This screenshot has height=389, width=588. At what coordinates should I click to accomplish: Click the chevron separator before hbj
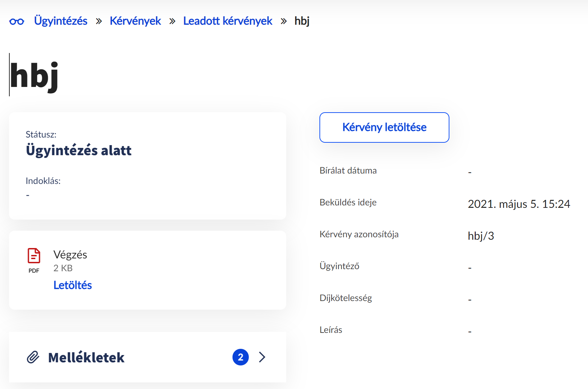284,21
